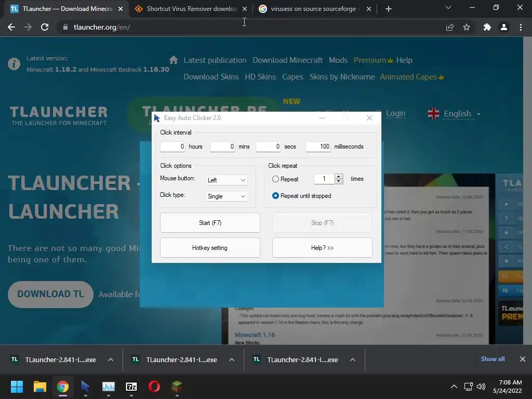
Task: Click Easy Auto Clicker taskbar icon
Action: pyautogui.click(x=86, y=387)
